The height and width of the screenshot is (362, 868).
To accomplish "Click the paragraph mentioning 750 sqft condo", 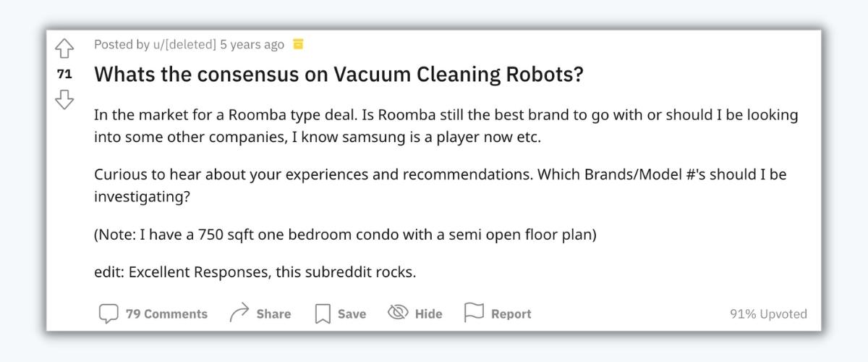I will tap(345, 235).
